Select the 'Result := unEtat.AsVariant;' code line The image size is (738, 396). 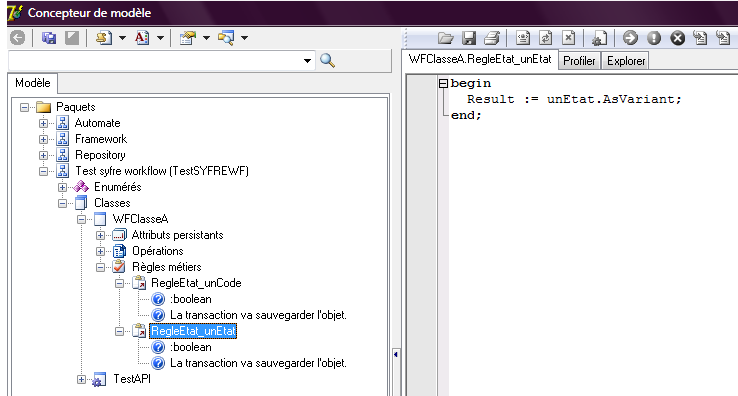click(574, 99)
